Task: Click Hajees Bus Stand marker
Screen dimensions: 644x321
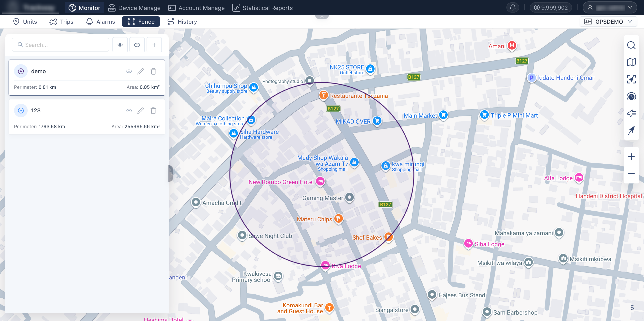Action: (x=432, y=295)
